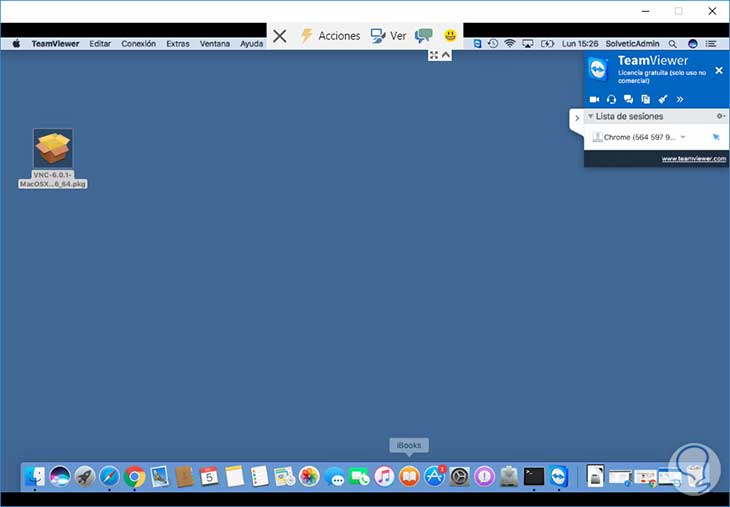Open Safari from the Dock

[x=109, y=476]
